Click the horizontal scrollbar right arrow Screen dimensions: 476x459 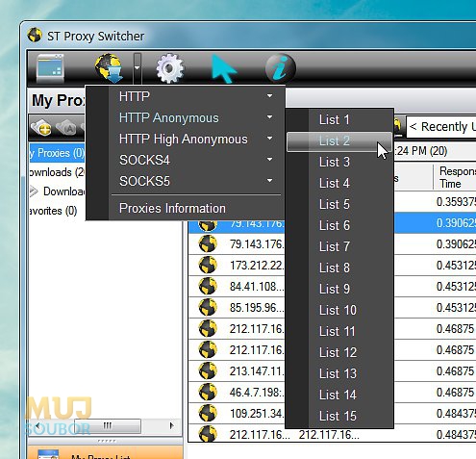pos(172,426)
